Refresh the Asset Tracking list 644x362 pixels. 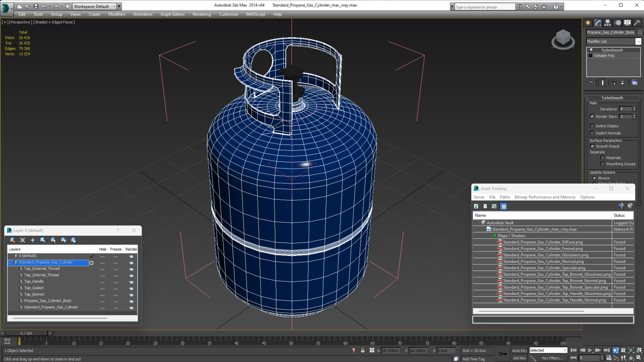(x=476, y=206)
